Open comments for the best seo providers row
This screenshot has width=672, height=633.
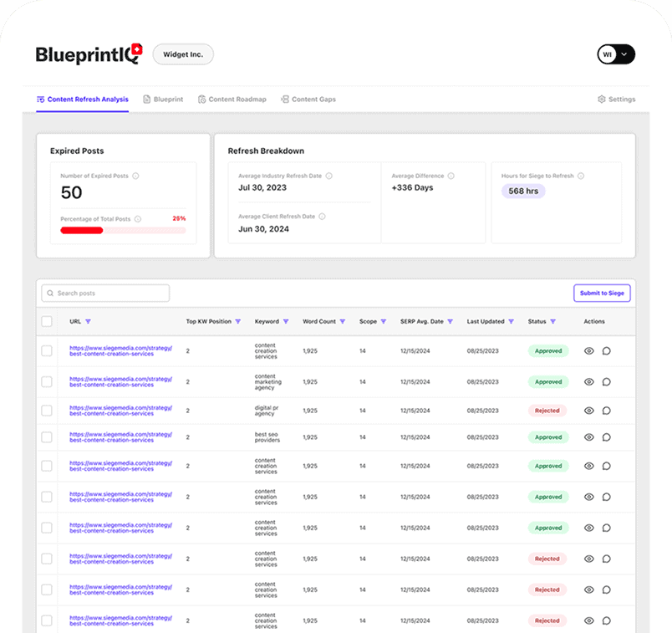click(x=607, y=437)
